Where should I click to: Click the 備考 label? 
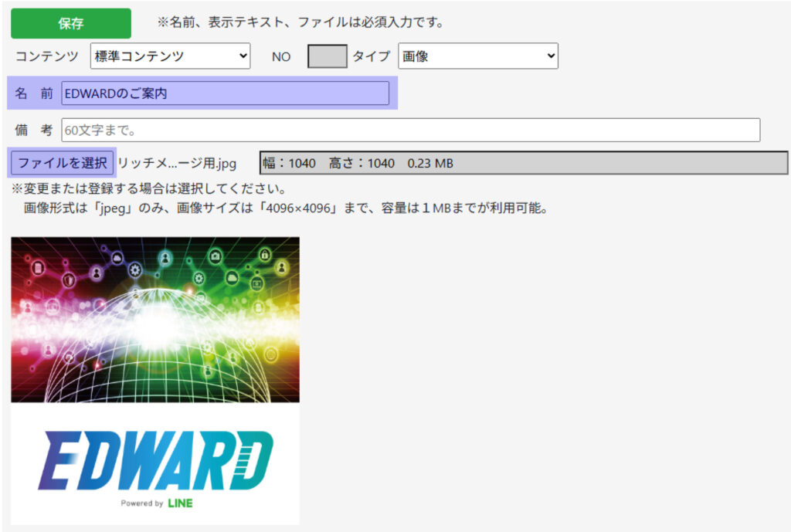click(34, 130)
